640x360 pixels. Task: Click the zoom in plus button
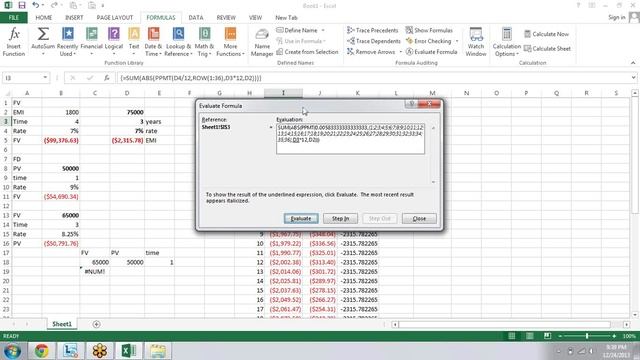(x=614, y=336)
